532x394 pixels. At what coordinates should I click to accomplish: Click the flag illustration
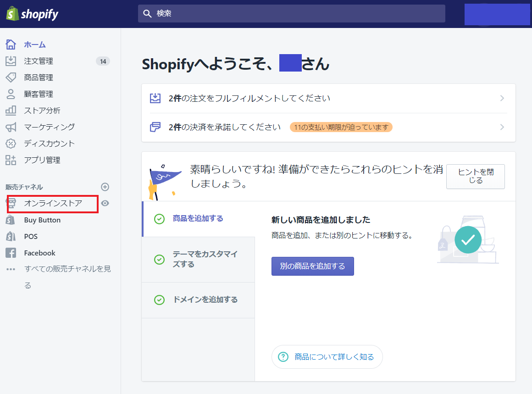click(x=164, y=182)
